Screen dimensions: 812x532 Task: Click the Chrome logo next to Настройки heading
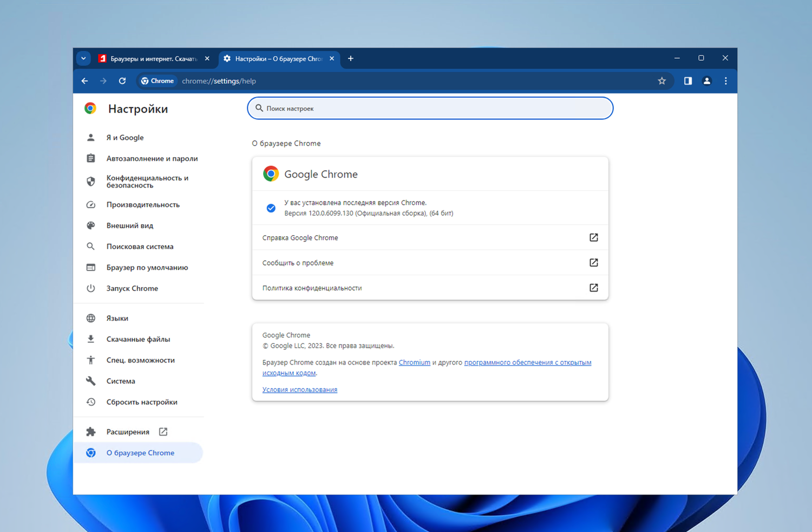(90, 108)
